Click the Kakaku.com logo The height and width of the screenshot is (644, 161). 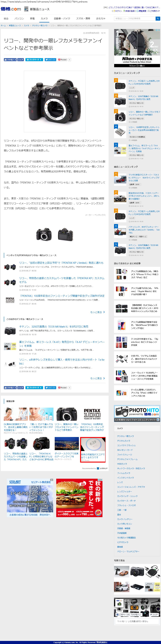pyautogui.click(x=11, y=9)
